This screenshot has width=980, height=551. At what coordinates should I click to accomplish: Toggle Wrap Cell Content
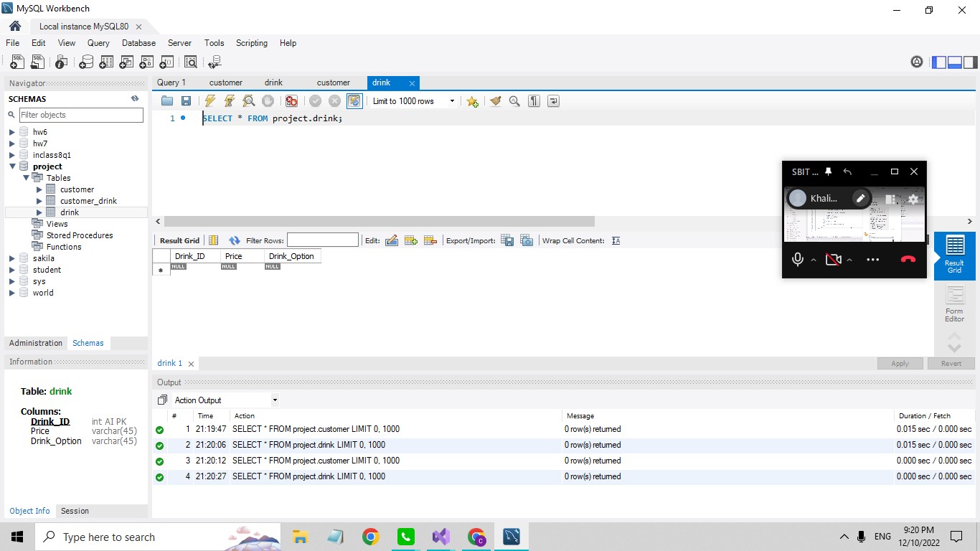click(x=616, y=241)
